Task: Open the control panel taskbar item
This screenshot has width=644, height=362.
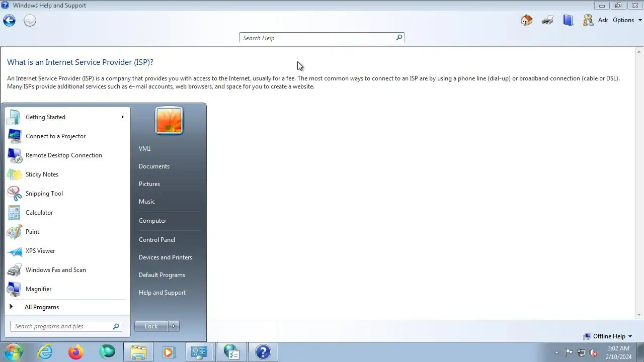Action: pyautogui.click(x=200, y=352)
